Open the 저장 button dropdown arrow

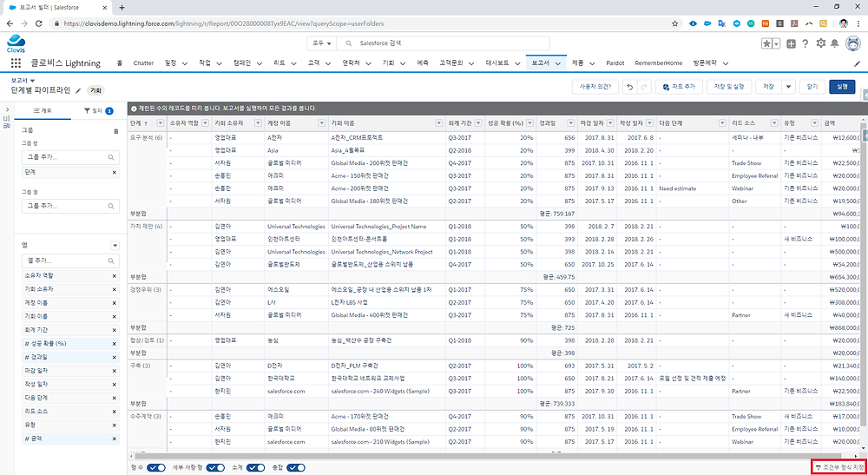point(788,87)
